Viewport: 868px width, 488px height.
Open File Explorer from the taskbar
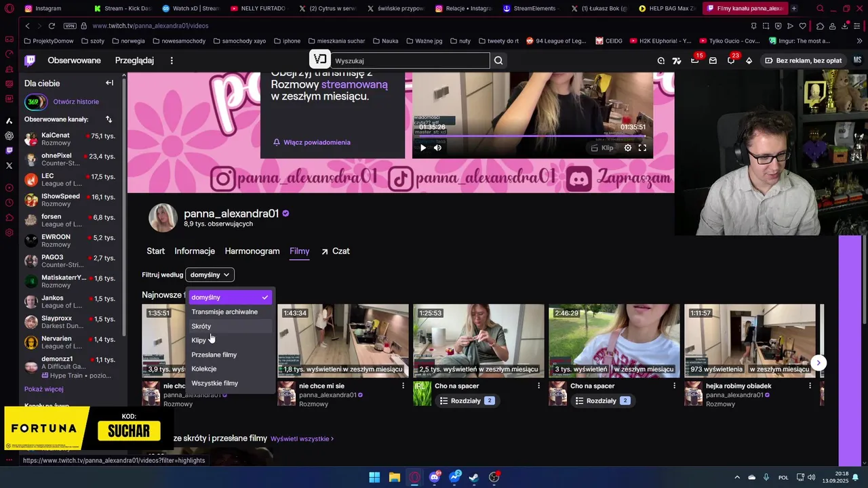(395, 477)
